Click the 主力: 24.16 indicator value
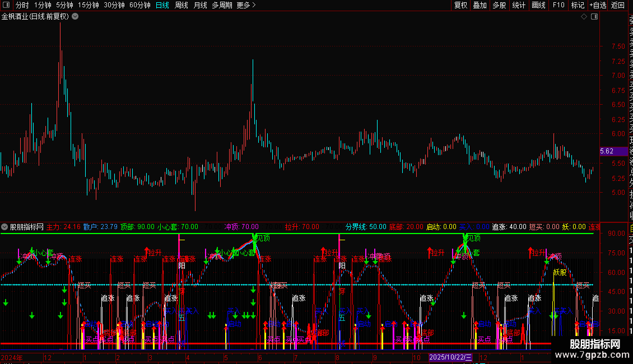633x364 pixels. click(x=63, y=227)
